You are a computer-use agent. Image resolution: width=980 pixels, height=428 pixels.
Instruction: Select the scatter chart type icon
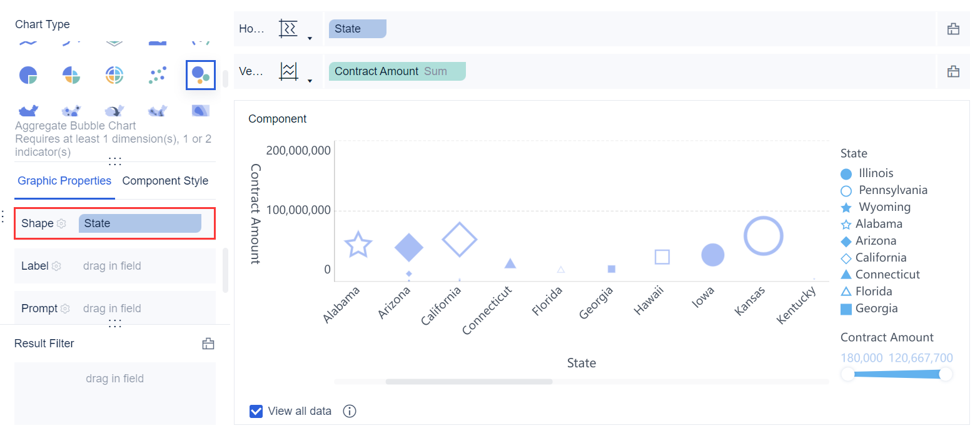tap(157, 76)
